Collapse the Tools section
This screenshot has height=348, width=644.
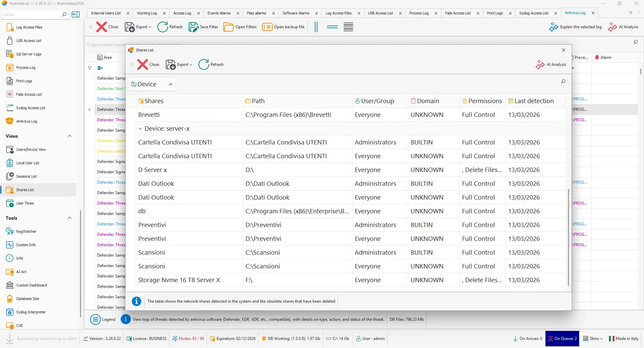(70, 218)
